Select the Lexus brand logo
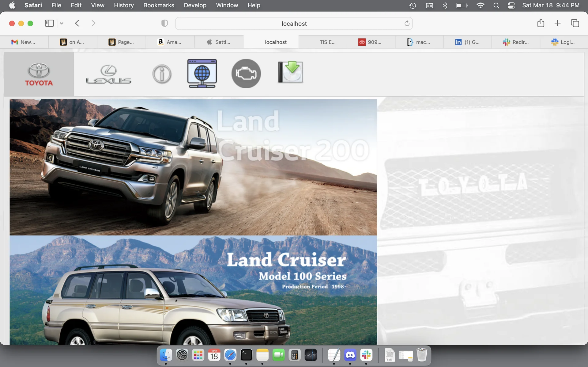Viewport: 588px width, 367px height. [x=108, y=74]
